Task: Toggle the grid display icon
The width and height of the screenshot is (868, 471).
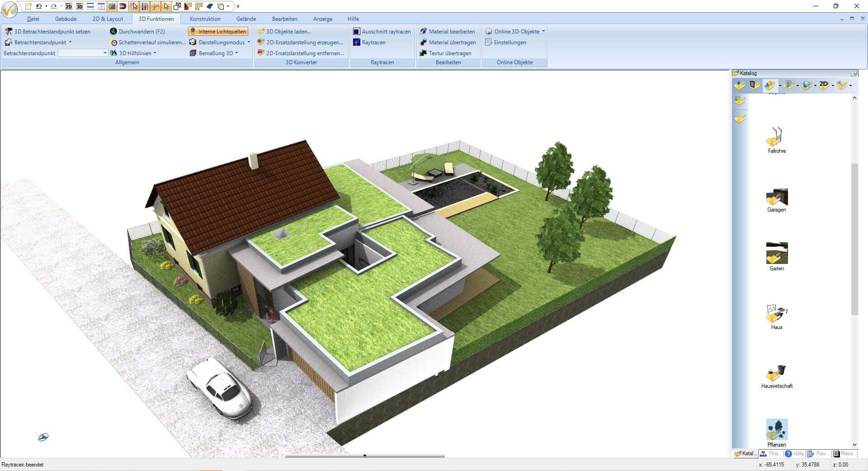Action: tap(111, 7)
